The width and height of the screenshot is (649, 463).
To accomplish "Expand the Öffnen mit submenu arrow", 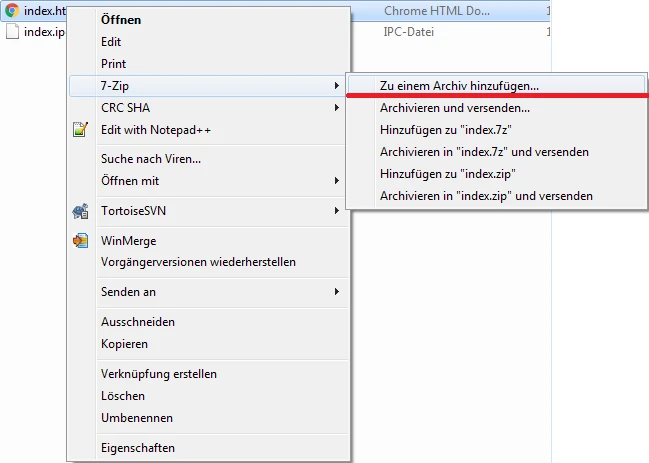I will click(336, 181).
